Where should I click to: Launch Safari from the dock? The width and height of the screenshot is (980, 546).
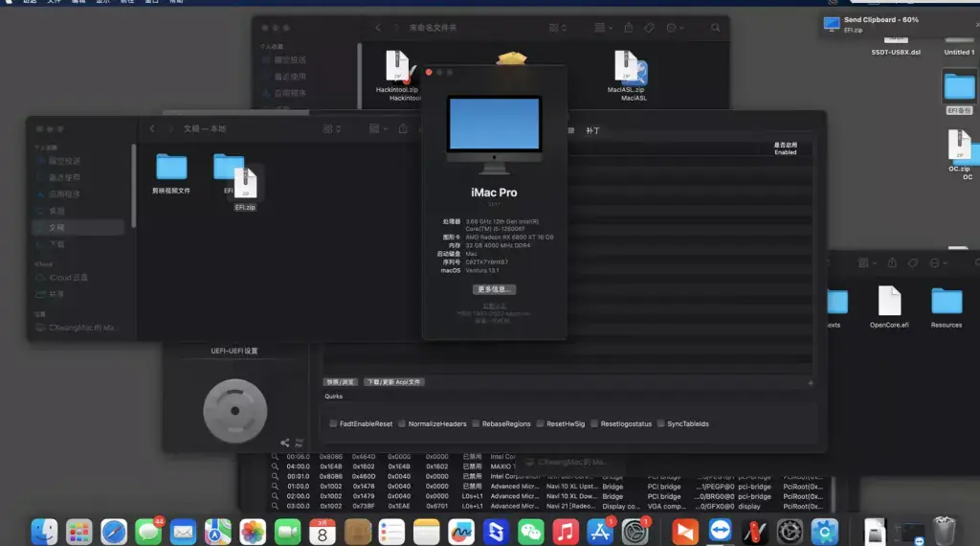pyautogui.click(x=114, y=533)
